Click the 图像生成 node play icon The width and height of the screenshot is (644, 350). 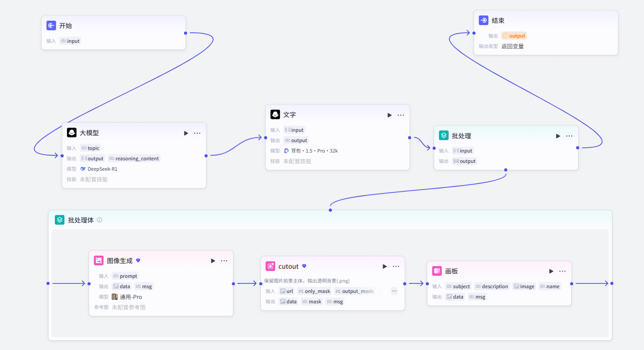(213, 261)
